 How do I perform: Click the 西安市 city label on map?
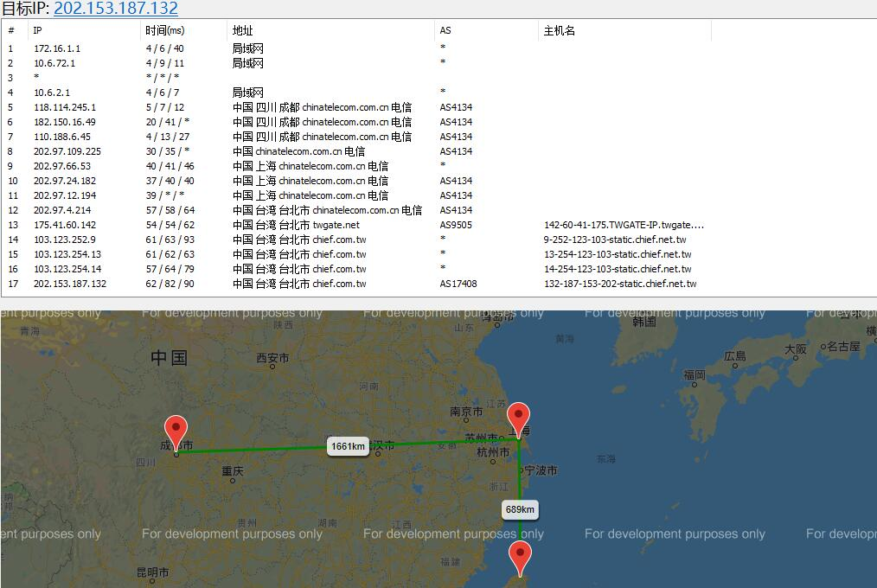coord(272,358)
